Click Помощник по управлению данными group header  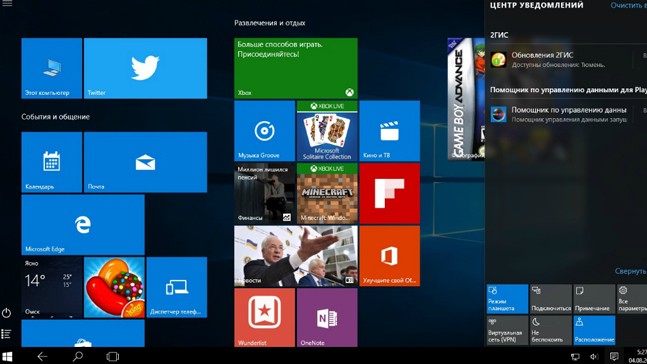(568, 90)
